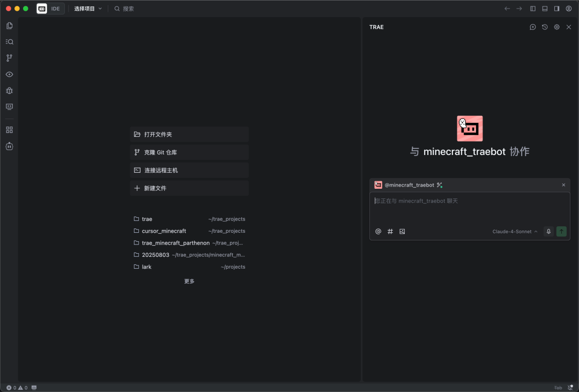Open Extensions grid icon
Screen dimensions: 579x392
click(10, 130)
